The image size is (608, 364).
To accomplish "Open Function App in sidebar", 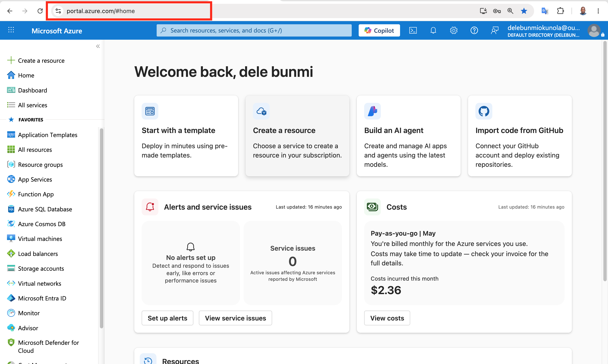I will [30, 194].
